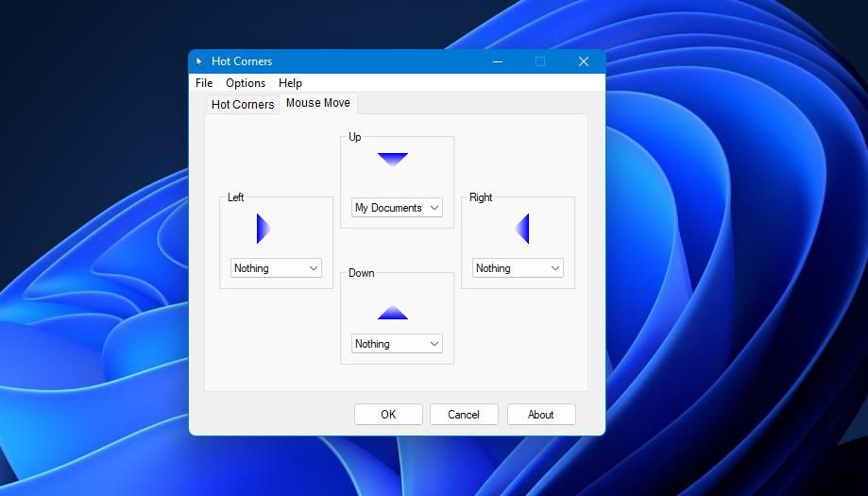Click the Cancel button
The width and height of the screenshot is (868, 496).
[464, 415]
